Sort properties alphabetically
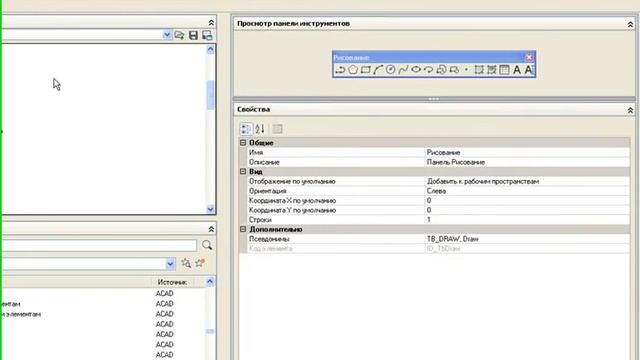The height and width of the screenshot is (360, 640). (x=260, y=129)
